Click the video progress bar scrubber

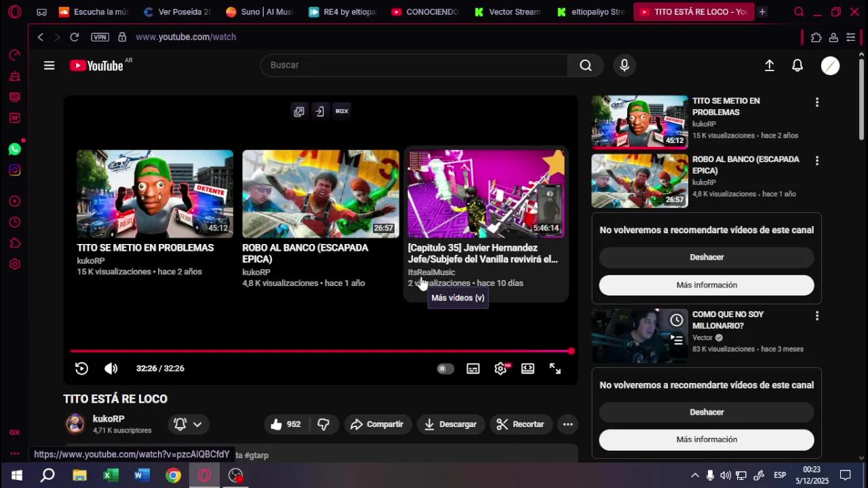coord(572,351)
